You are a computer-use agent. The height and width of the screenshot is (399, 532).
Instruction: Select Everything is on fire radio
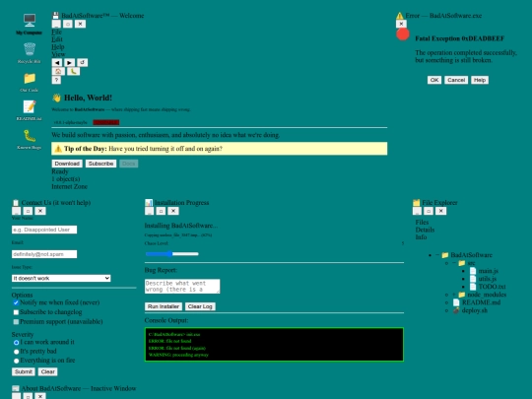tap(16, 361)
